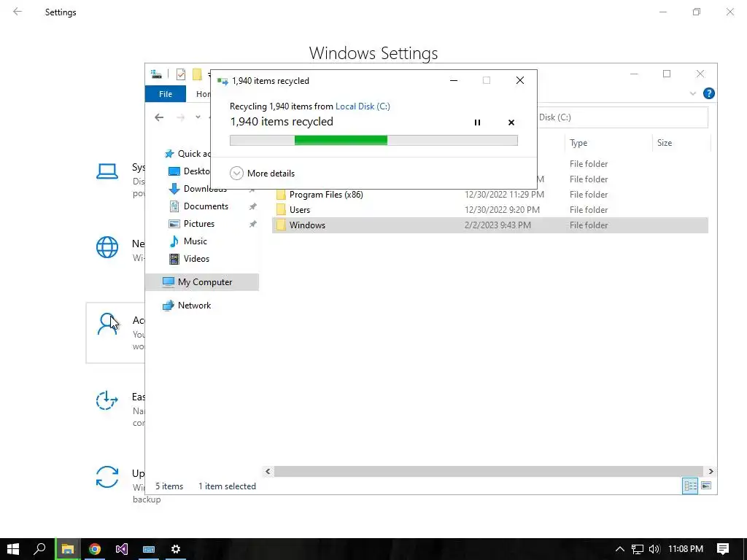Image resolution: width=747 pixels, height=560 pixels.
Task: Open File Explorer from the taskbar
Action: (68, 549)
